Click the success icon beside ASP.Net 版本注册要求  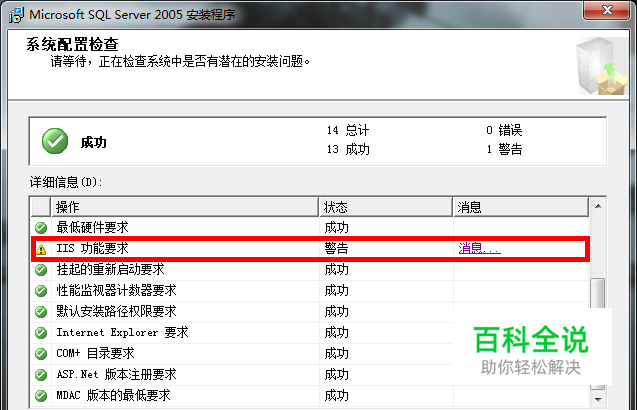(x=41, y=375)
